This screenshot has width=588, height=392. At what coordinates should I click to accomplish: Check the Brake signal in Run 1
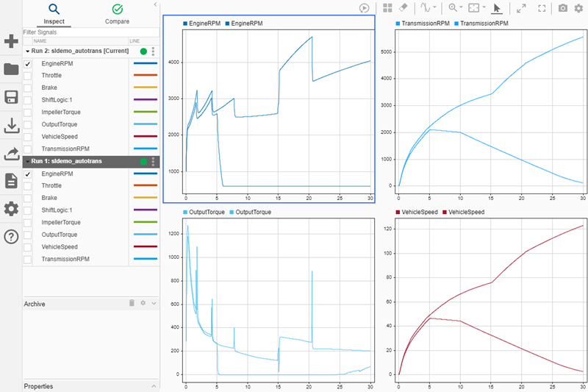pyautogui.click(x=28, y=198)
